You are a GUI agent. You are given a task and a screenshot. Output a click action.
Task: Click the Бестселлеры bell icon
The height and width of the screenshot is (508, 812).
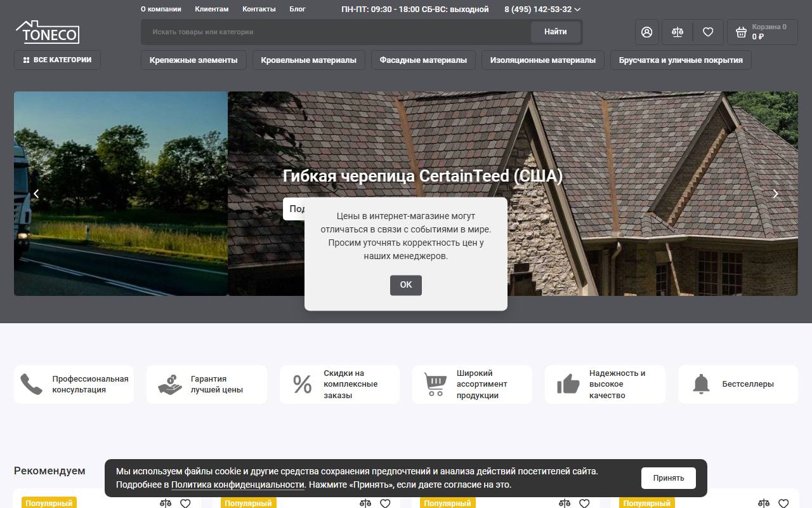(701, 384)
